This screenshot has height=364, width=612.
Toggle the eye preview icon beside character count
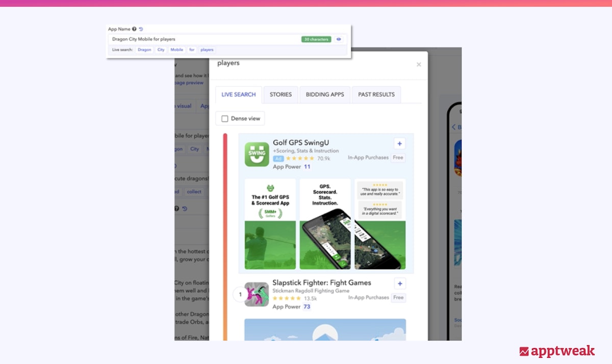coord(339,39)
